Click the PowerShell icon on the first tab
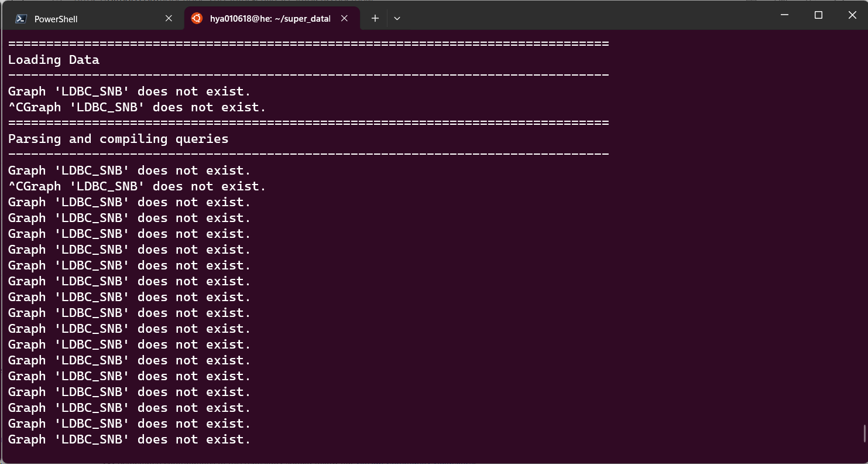 click(20, 18)
